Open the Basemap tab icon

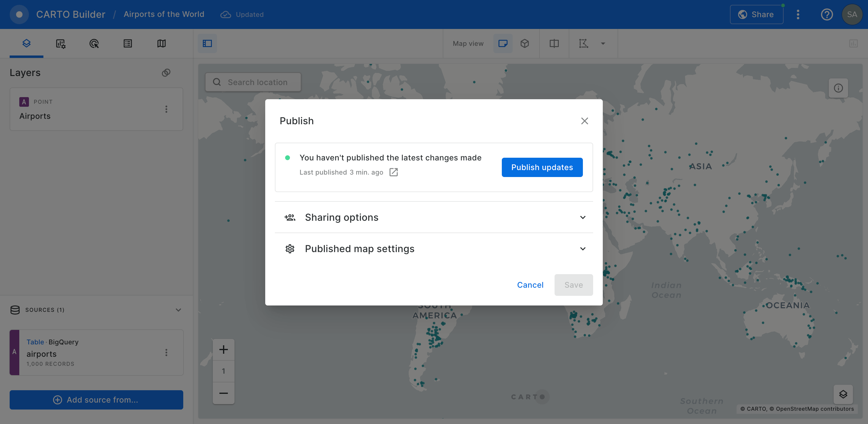(162, 43)
